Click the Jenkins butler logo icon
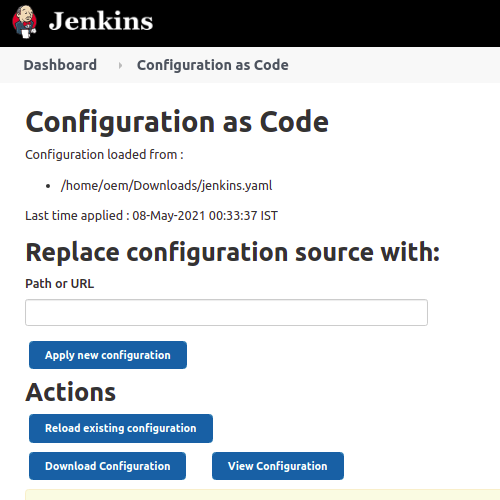Screen dimensions: 500x500 (24, 22)
